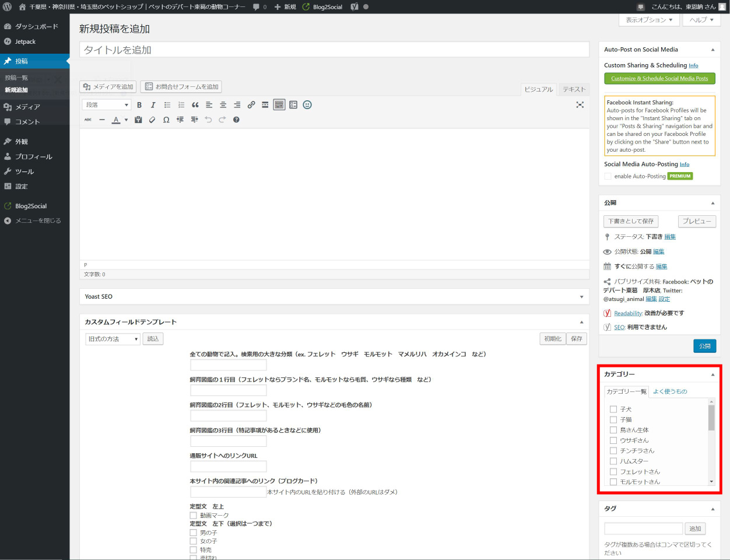
Task: Enter distraction-free fullscreen writing mode
Action: coord(580,105)
